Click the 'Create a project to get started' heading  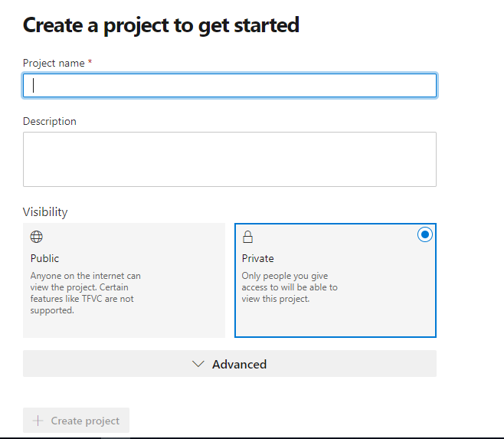(x=161, y=25)
